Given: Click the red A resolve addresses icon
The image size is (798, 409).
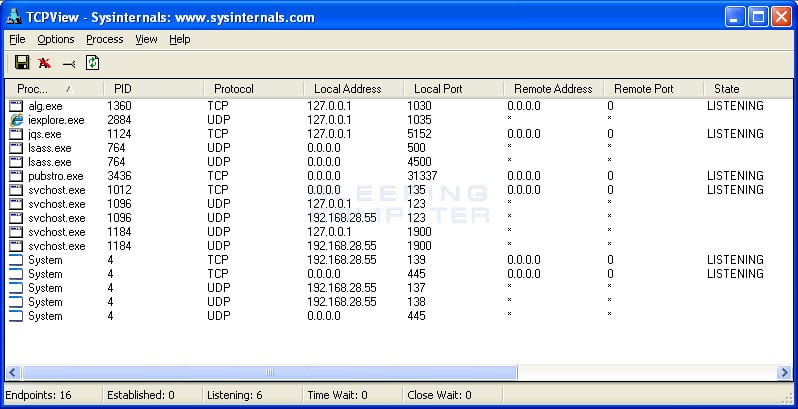Looking at the screenshot, I should pos(44,63).
